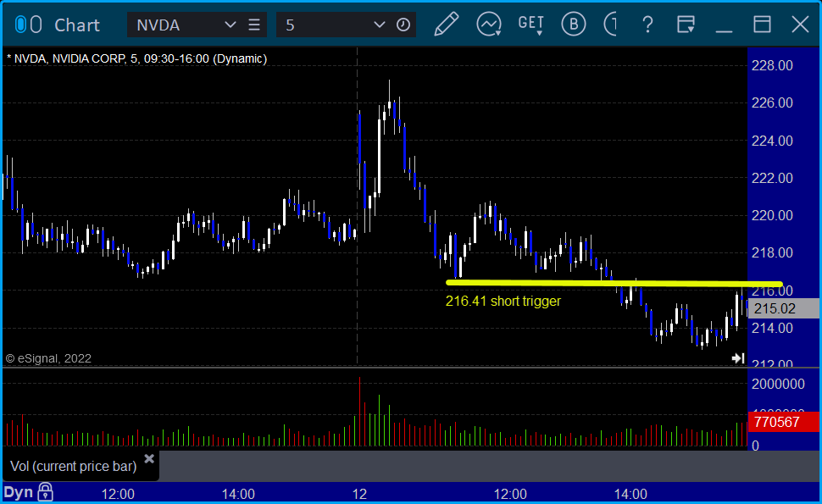This screenshot has height=504, width=822.
Task: Click the 224.00 price axis label
Action: click(x=772, y=141)
